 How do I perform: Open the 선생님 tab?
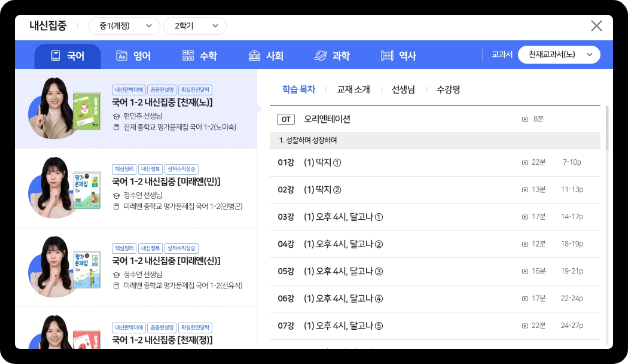[403, 89]
